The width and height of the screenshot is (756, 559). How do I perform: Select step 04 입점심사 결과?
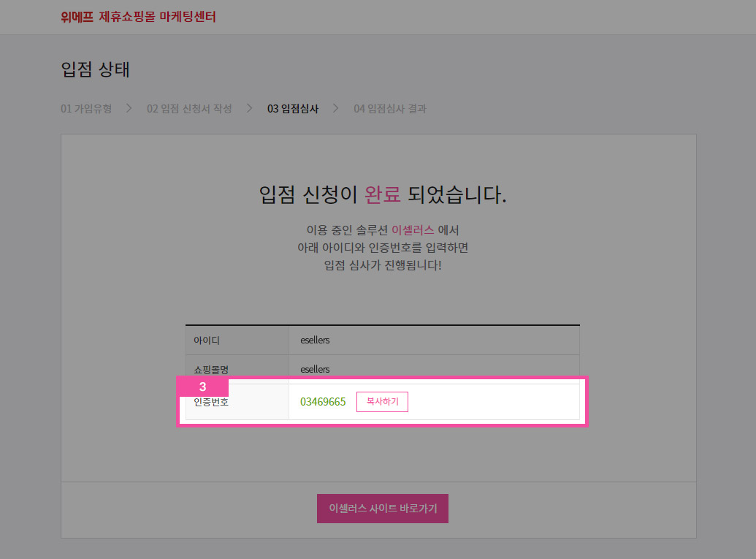(390, 109)
